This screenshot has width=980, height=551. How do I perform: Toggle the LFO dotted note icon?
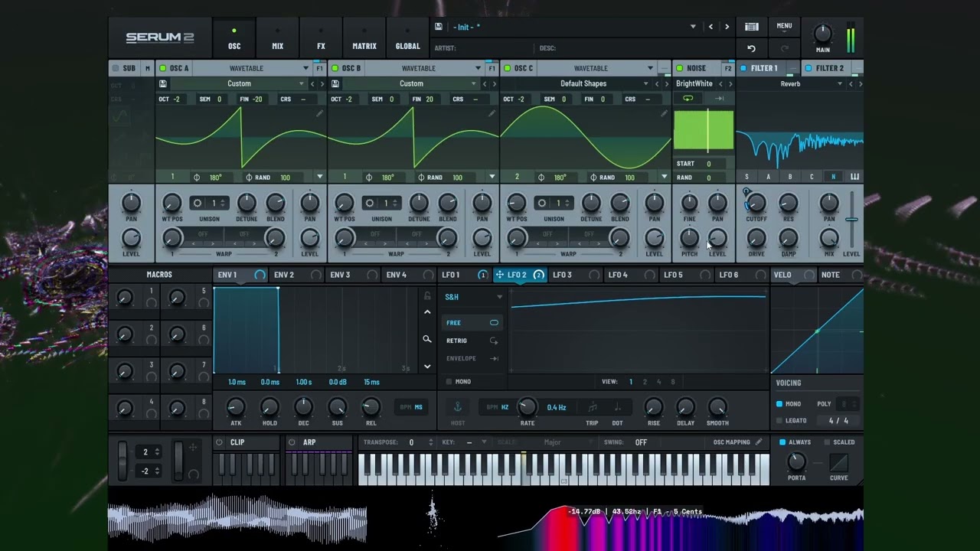coord(617,407)
